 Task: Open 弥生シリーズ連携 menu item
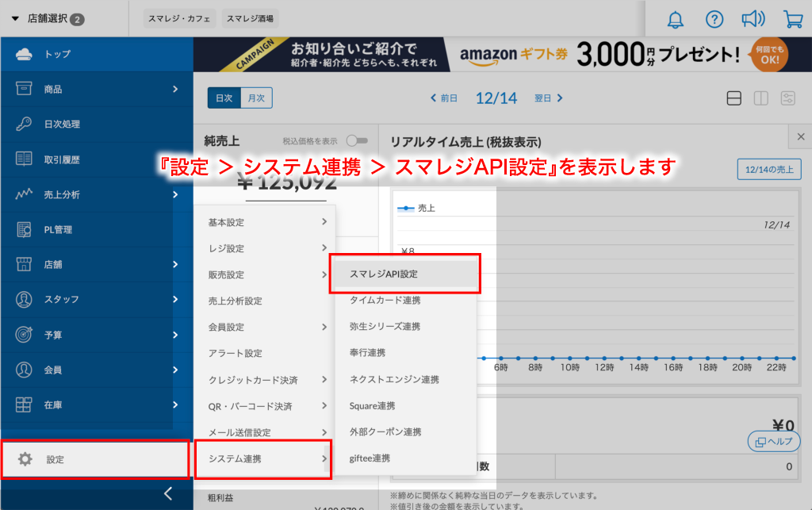coord(405,327)
